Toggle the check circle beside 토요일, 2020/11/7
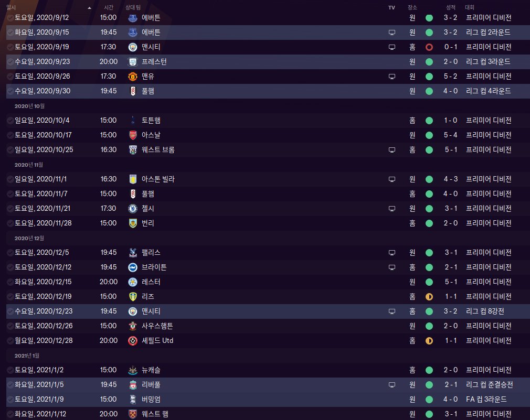530x420 pixels. (10, 193)
